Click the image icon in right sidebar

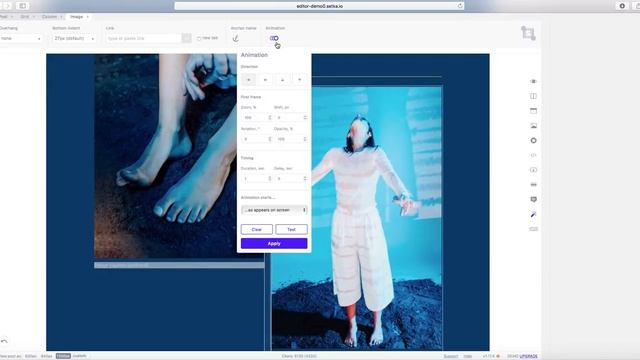tap(533, 126)
